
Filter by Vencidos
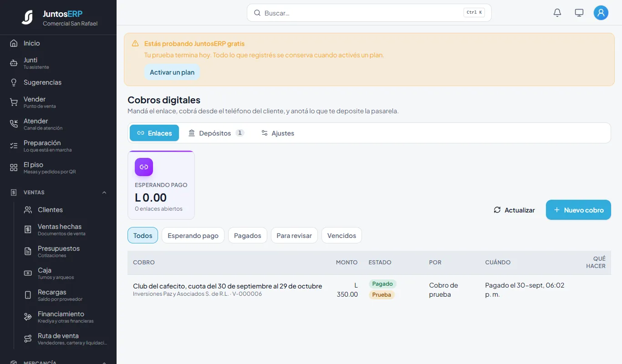pos(342,235)
